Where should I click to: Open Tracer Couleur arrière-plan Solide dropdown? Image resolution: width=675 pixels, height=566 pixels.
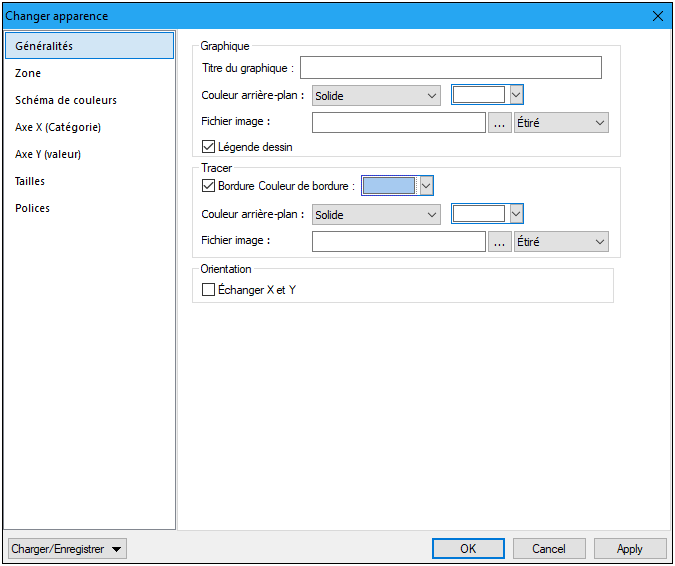point(376,215)
